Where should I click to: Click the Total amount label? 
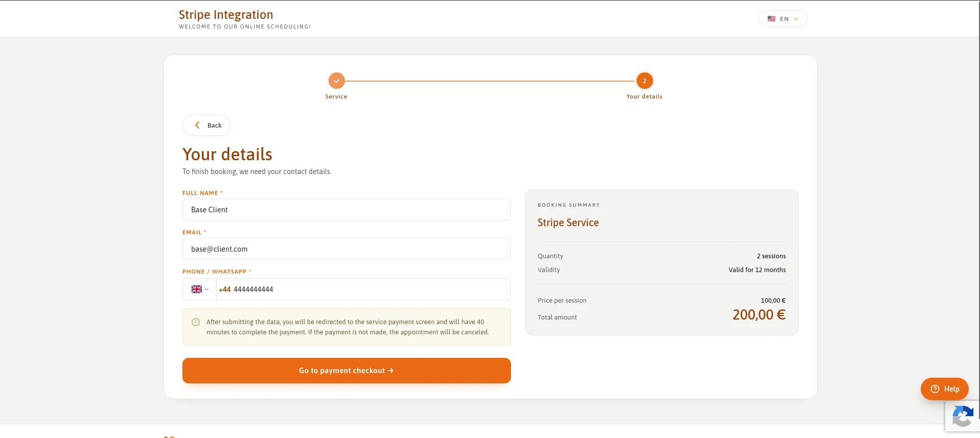(x=557, y=318)
